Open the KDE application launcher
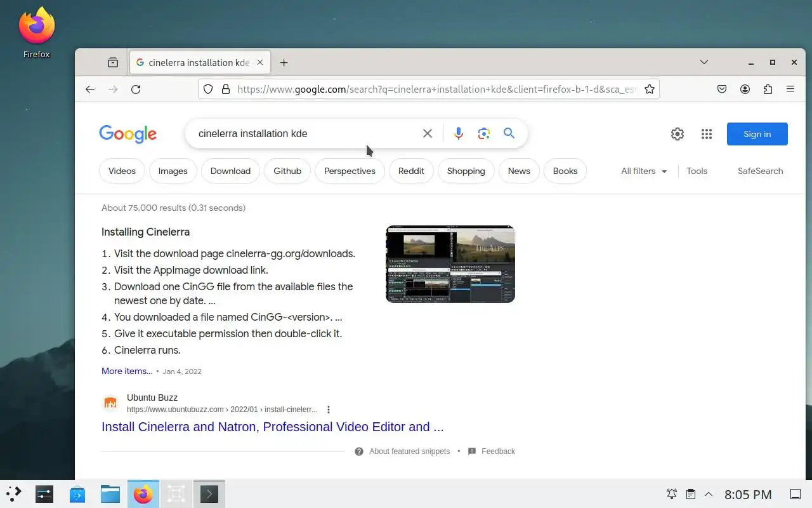Image resolution: width=812 pixels, height=508 pixels. pos(13,493)
